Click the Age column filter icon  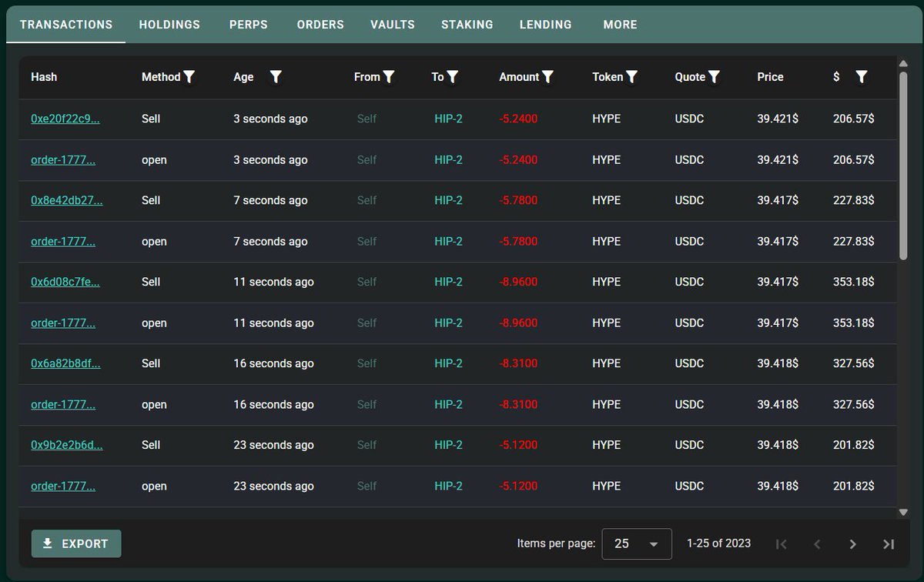pos(276,77)
